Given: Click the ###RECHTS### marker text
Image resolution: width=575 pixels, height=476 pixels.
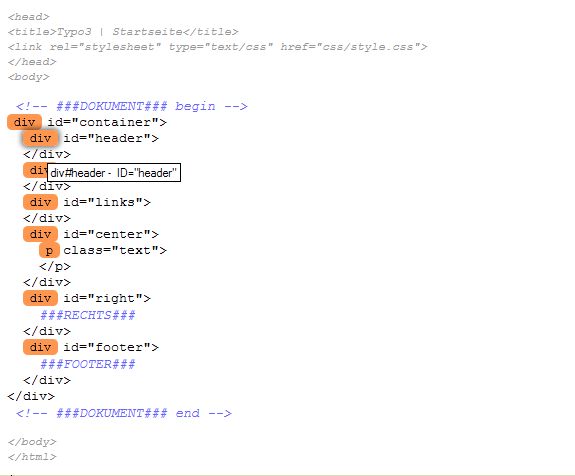Looking at the screenshot, I should tap(88, 315).
